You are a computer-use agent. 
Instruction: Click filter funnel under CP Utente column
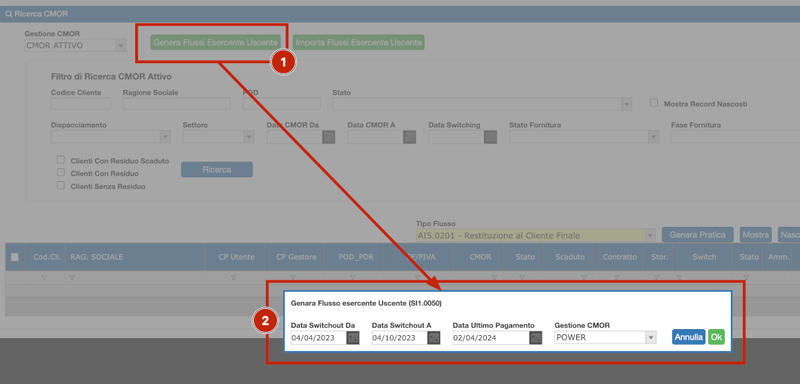click(x=233, y=278)
